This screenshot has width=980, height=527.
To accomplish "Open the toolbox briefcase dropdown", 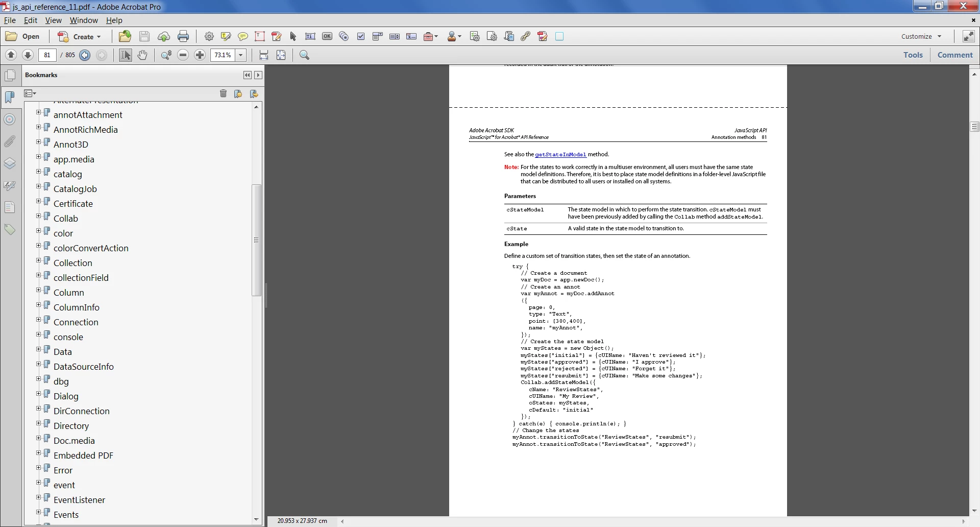I will 431,36.
